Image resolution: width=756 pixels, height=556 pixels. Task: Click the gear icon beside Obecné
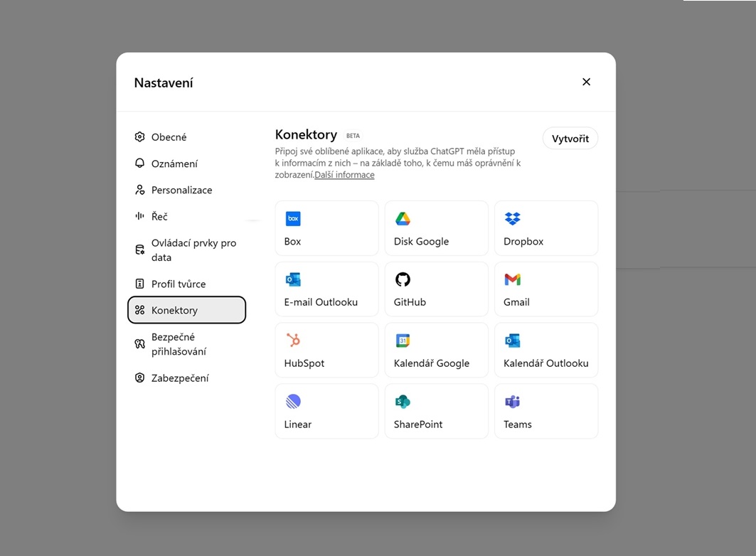point(140,137)
